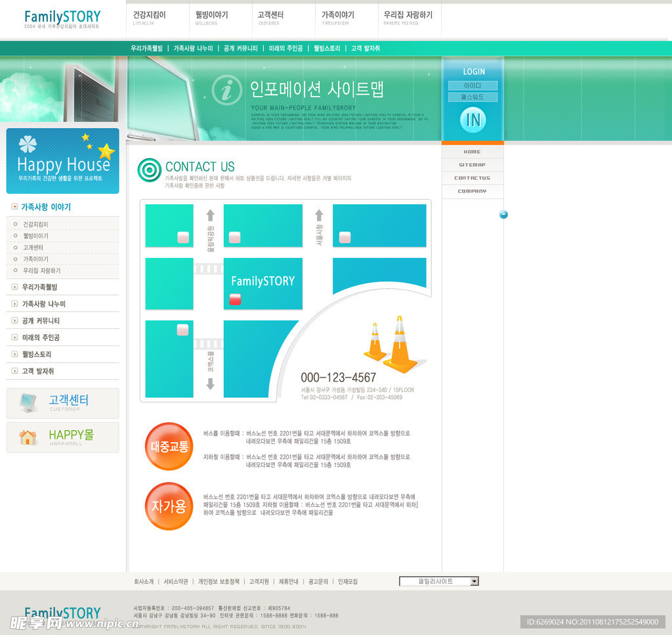Click the Happy House banner
This screenshot has height=635, width=672.
point(62,161)
